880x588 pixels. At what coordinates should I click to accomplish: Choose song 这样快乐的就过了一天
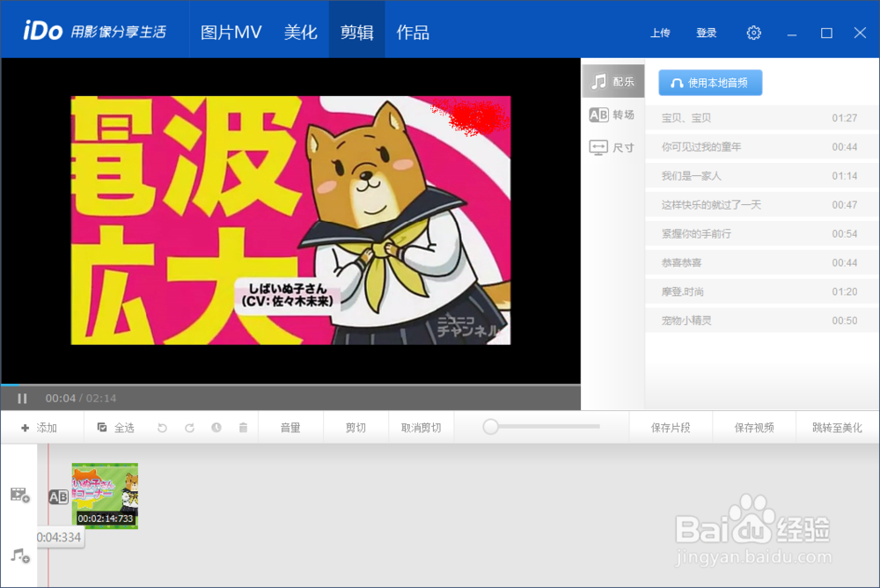point(761,205)
